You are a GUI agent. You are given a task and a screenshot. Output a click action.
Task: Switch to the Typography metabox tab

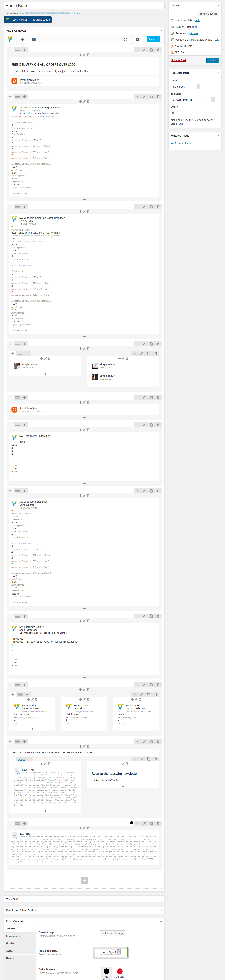pos(20,936)
